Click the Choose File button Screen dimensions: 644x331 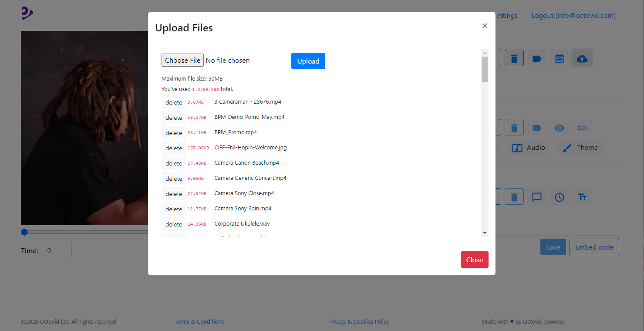pos(182,60)
